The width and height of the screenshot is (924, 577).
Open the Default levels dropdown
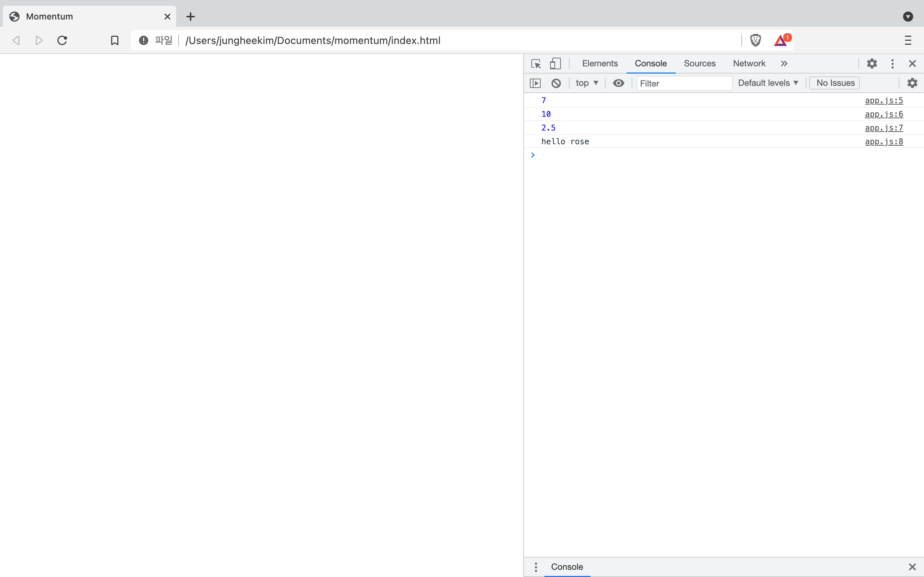[x=768, y=83]
